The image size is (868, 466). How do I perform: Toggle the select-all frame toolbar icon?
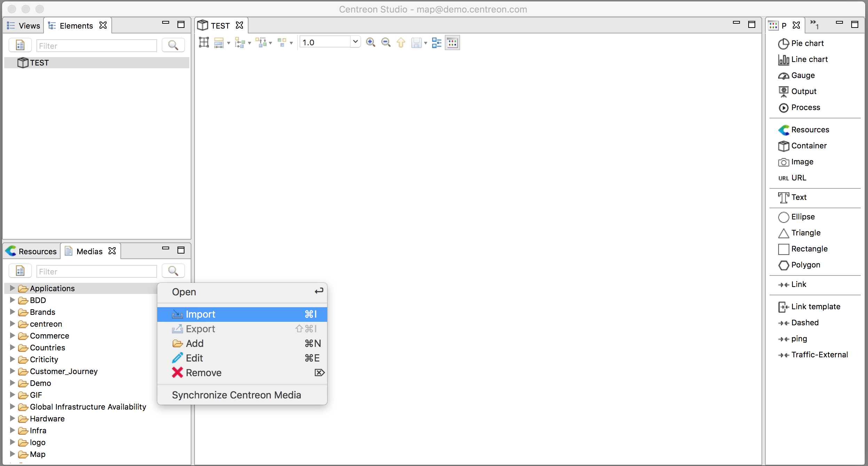coord(204,42)
